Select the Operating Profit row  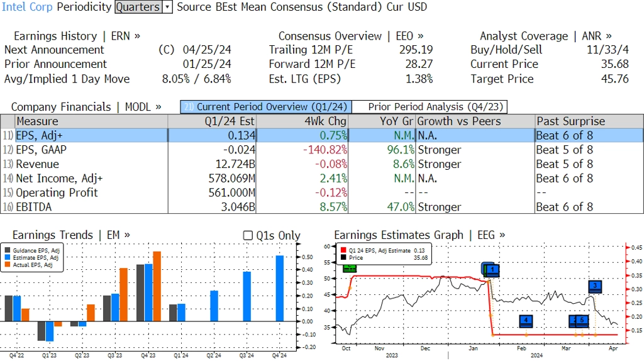321,192
